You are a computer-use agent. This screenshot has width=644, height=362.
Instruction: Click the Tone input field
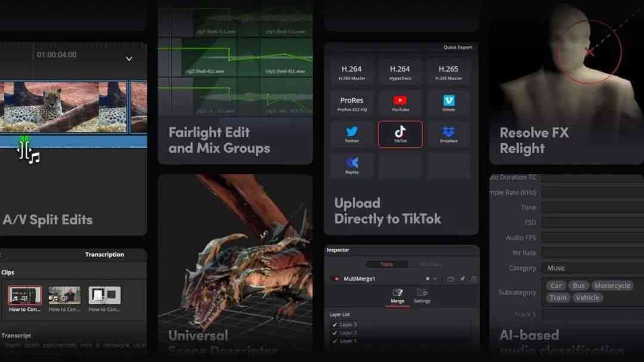pyautogui.click(x=593, y=208)
